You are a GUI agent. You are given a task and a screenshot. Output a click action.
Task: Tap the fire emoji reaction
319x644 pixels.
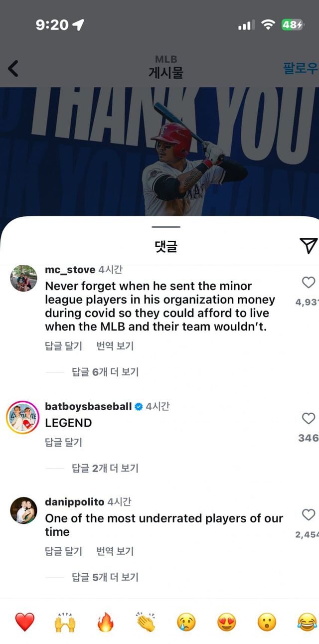tap(105, 622)
